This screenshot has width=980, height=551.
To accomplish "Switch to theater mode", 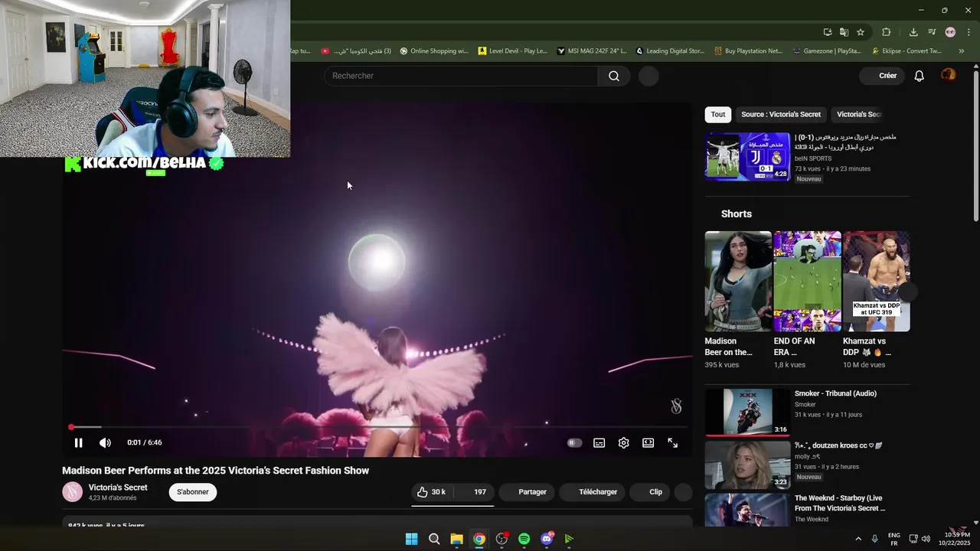I will pos(648,442).
